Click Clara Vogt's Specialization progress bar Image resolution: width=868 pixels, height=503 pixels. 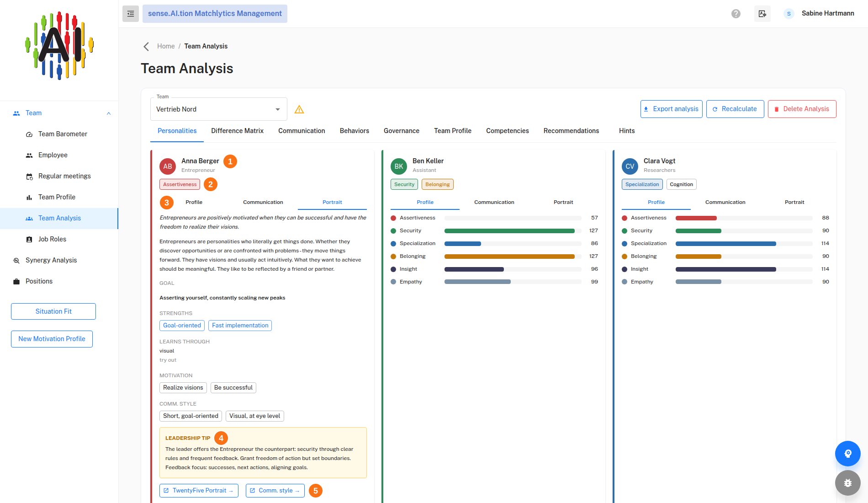click(744, 244)
